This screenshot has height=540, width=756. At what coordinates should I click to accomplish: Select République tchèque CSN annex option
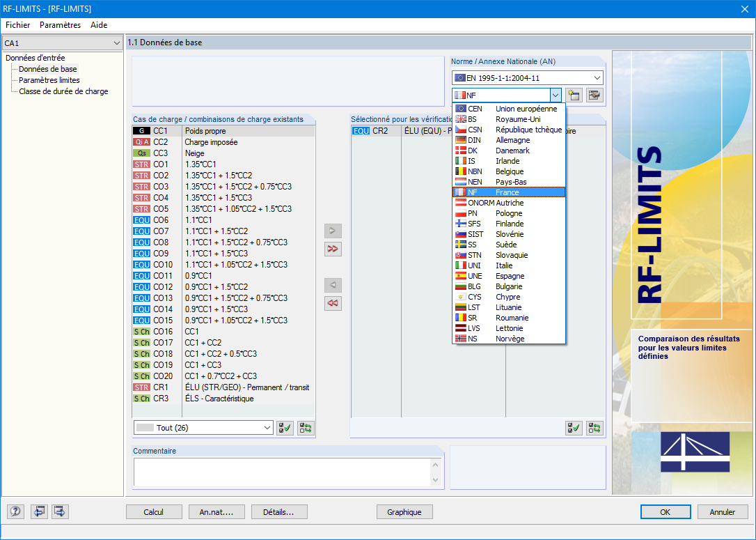[x=509, y=130]
